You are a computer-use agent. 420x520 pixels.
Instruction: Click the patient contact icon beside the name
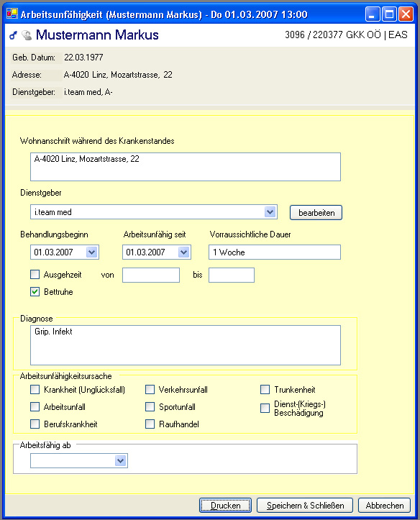27,35
